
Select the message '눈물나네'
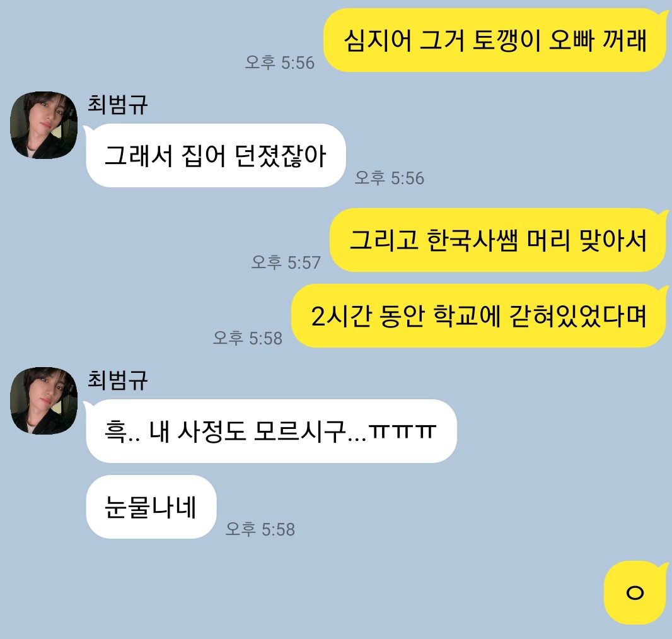(151, 507)
